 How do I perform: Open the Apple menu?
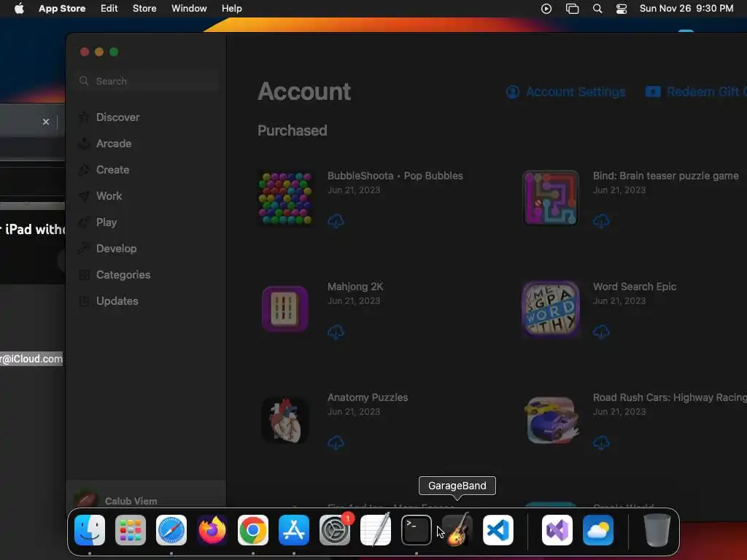click(19, 9)
